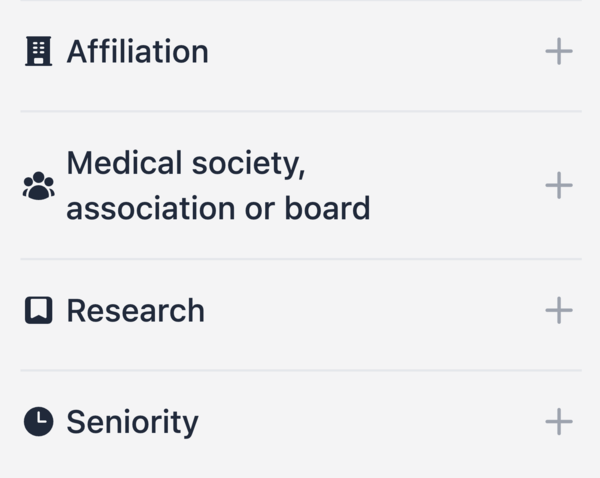Click the "Medical society," text line
The width and height of the screenshot is (600, 478).
pos(185,163)
